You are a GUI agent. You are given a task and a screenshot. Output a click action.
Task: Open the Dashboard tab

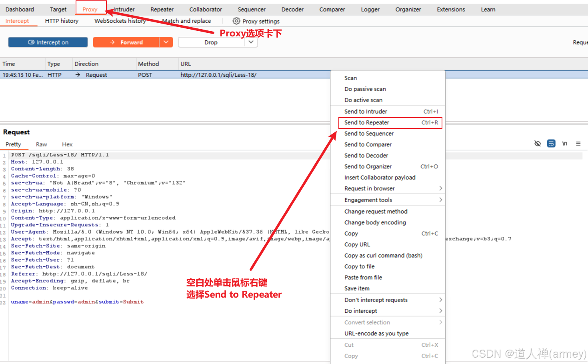pos(20,9)
